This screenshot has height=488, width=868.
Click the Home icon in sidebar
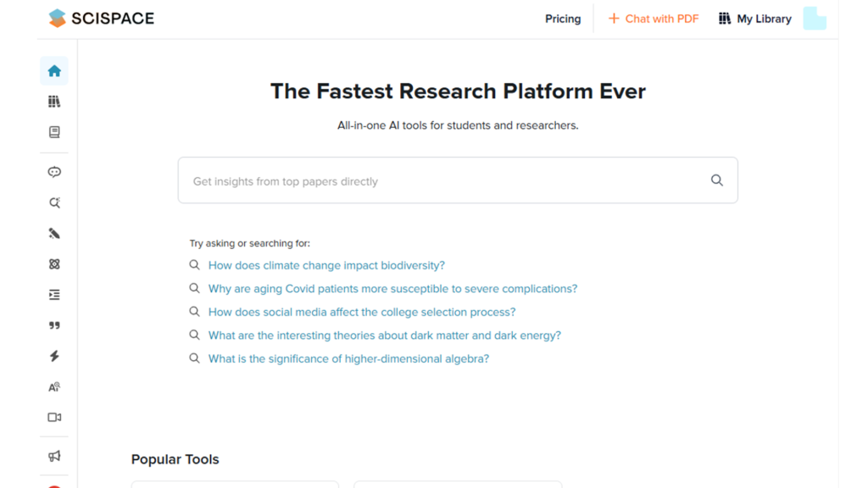54,71
